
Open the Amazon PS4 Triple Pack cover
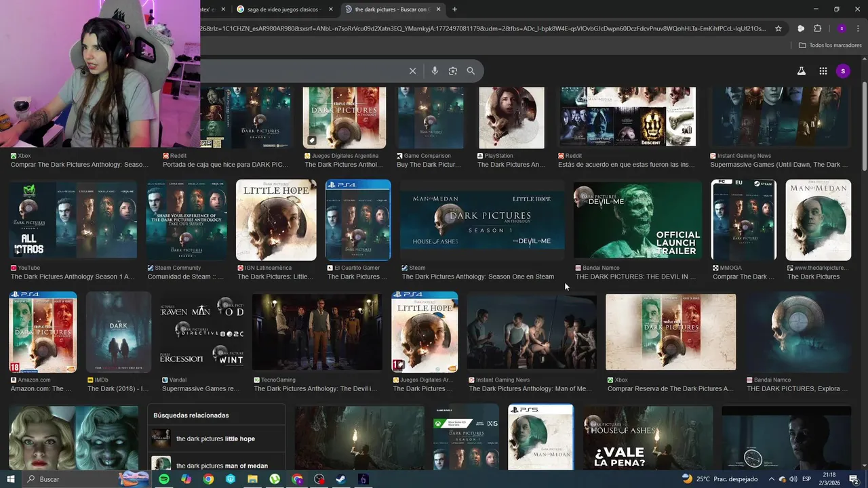pos(43,332)
